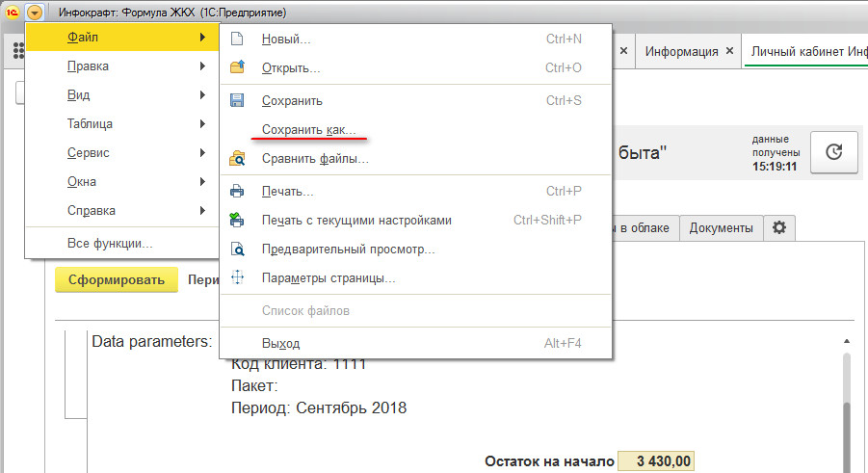
Task: Click the Остаток на начало label
Action: (549, 461)
